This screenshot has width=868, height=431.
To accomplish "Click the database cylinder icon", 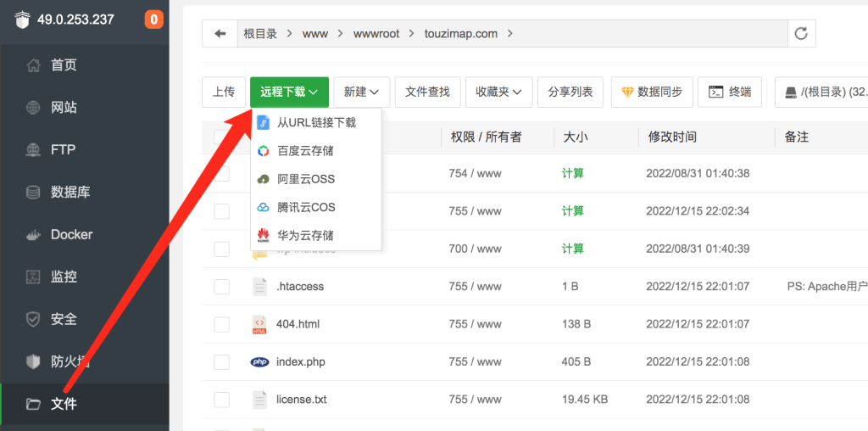I will 33,193.
